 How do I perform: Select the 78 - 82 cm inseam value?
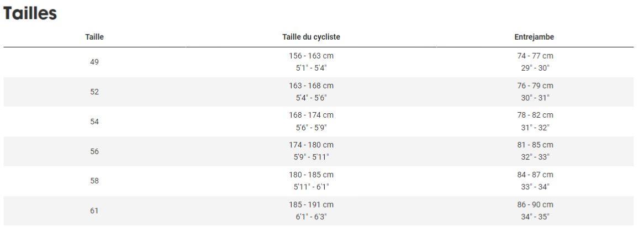pyautogui.click(x=534, y=115)
